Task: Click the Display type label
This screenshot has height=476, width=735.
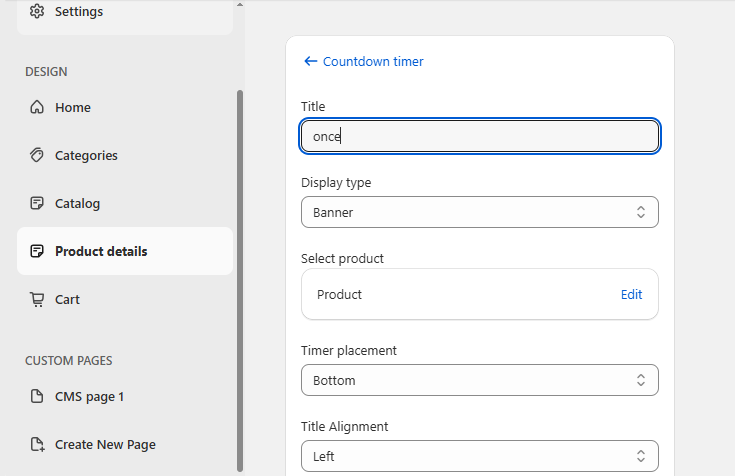Action: click(336, 182)
